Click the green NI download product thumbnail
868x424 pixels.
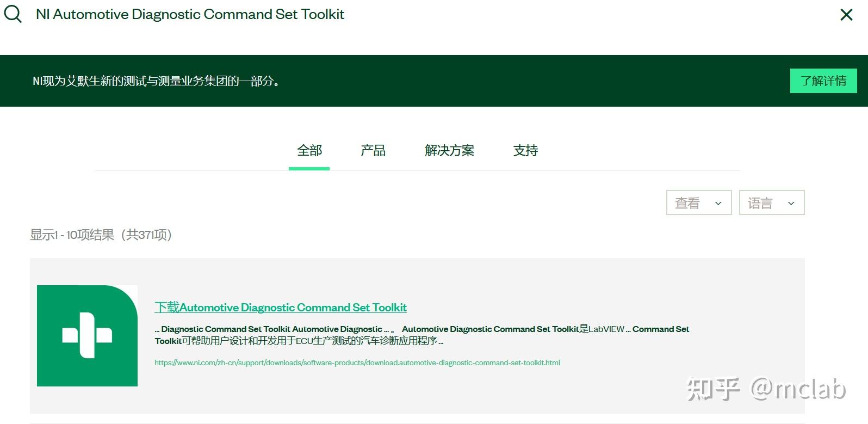pyautogui.click(x=87, y=336)
